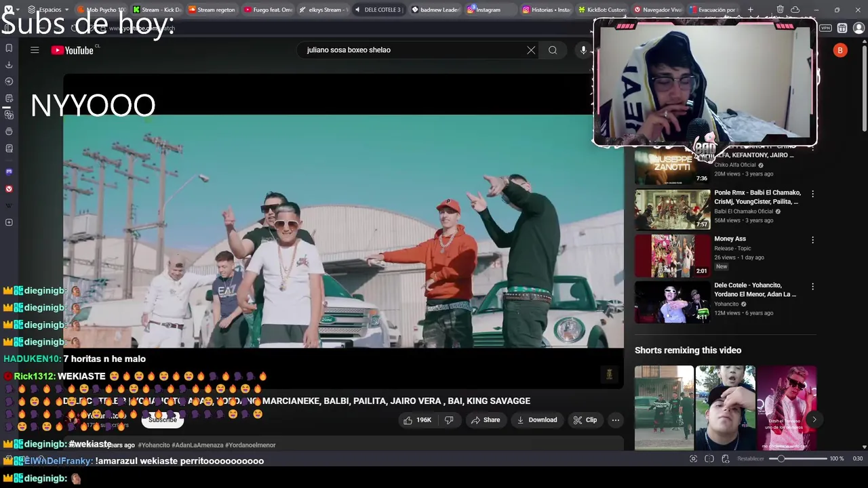Open options for the Ponle Rmx video
Screen dimensions: 868x488
tap(812, 194)
